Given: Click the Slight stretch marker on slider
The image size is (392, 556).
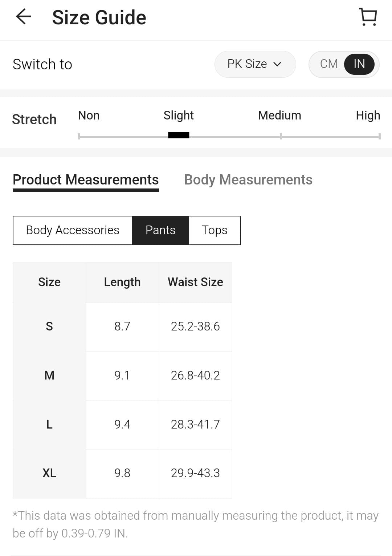Looking at the screenshot, I should [x=179, y=135].
